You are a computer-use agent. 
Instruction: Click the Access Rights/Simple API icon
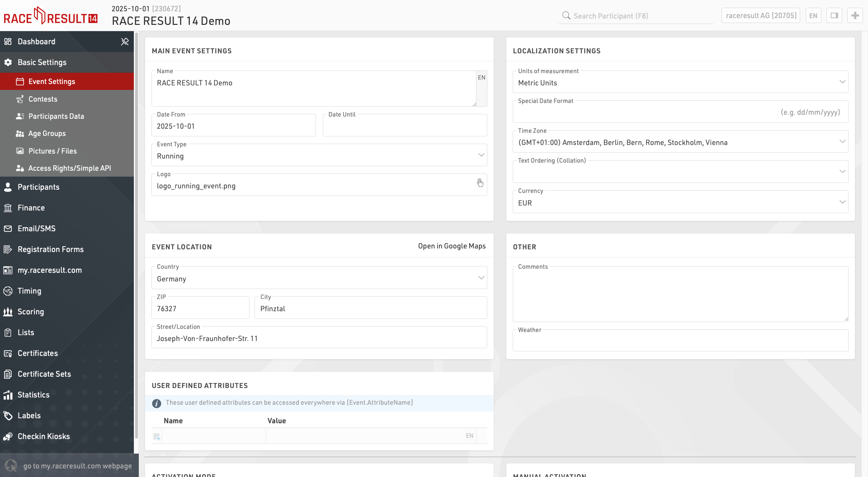(20, 168)
